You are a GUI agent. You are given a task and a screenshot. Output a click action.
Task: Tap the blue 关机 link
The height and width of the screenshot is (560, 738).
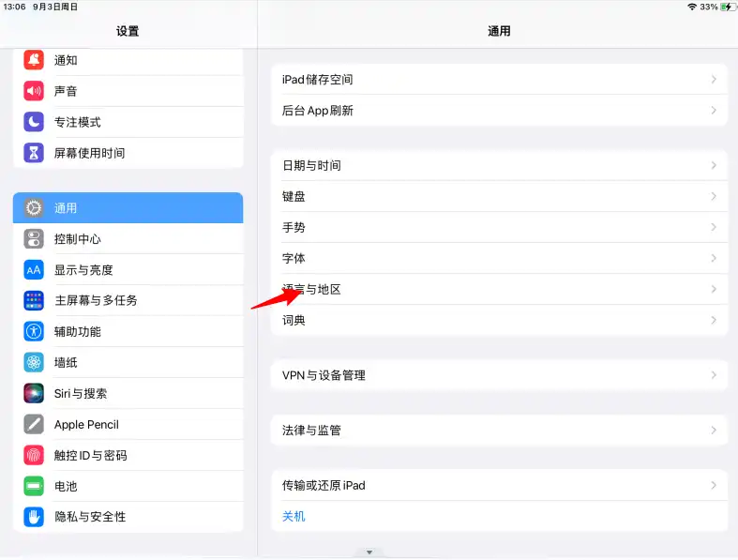(x=294, y=517)
